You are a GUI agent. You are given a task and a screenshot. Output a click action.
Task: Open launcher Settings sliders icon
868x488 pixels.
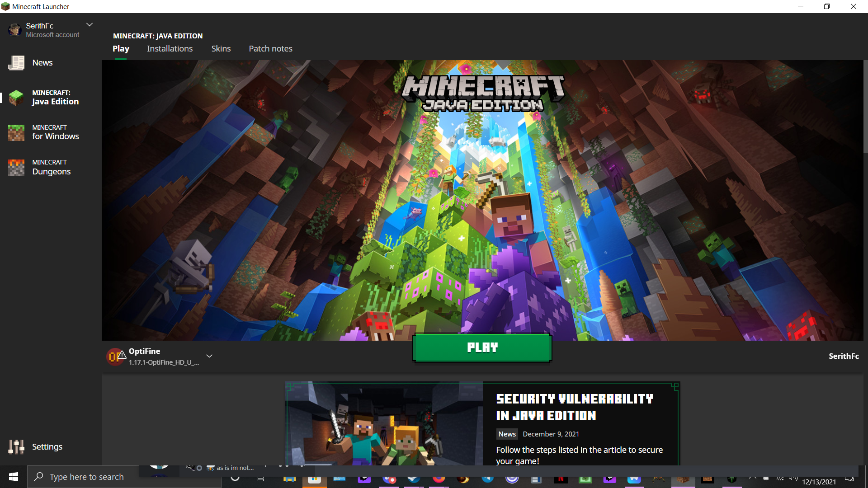[16, 446]
